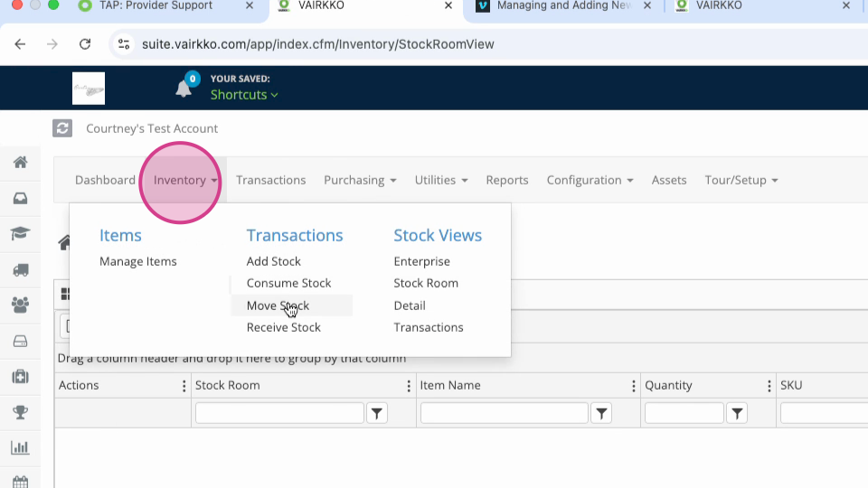This screenshot has width=868, height=488.
Task: Click the Item Name filter input
Action: [x=505, y=413]
